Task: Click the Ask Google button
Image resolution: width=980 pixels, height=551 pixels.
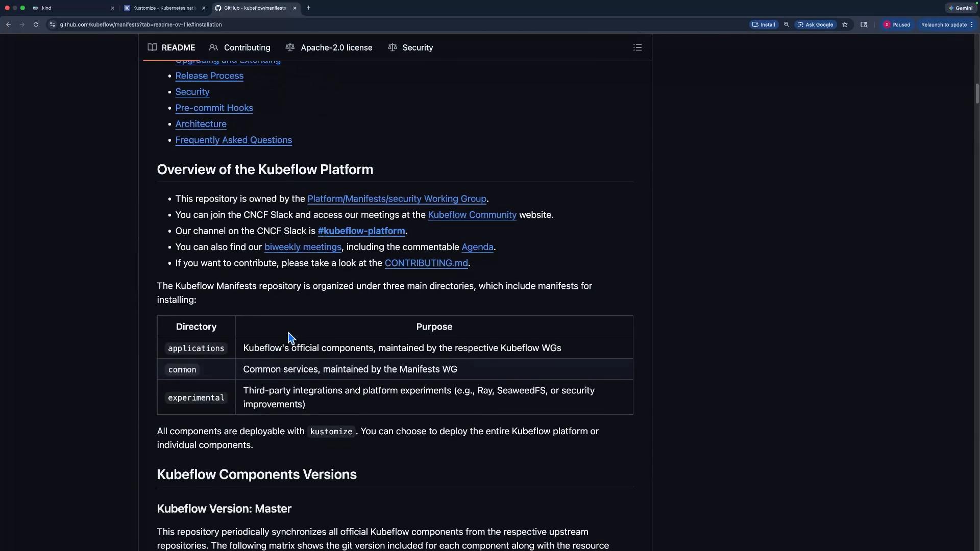Action: pos(815,24)
